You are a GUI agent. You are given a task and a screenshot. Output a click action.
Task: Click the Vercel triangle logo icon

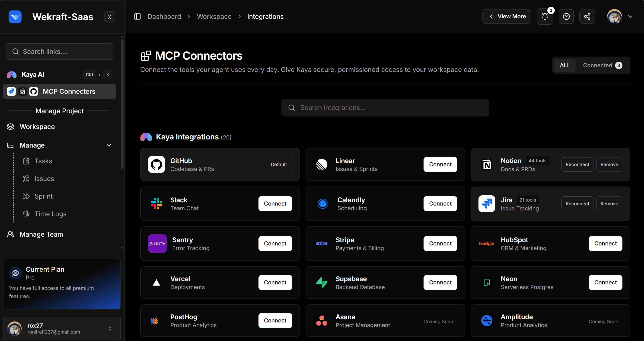coord(156,283)
